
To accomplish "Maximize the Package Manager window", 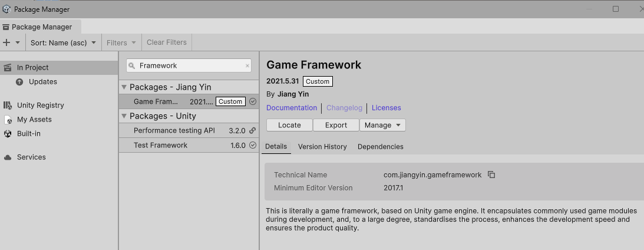I will (x=616, y=9).
